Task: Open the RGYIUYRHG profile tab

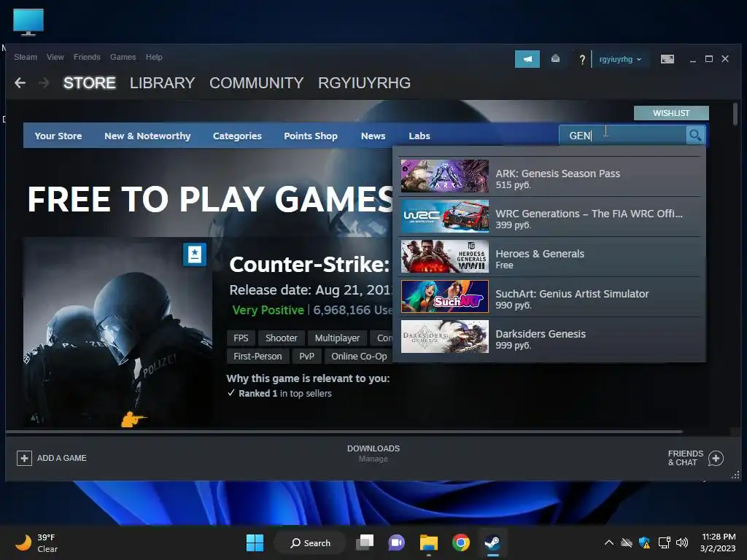Action: tap(365, 83)
